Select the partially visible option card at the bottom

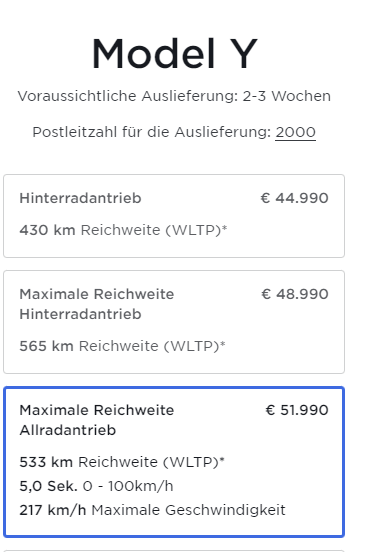coord(174,551)
